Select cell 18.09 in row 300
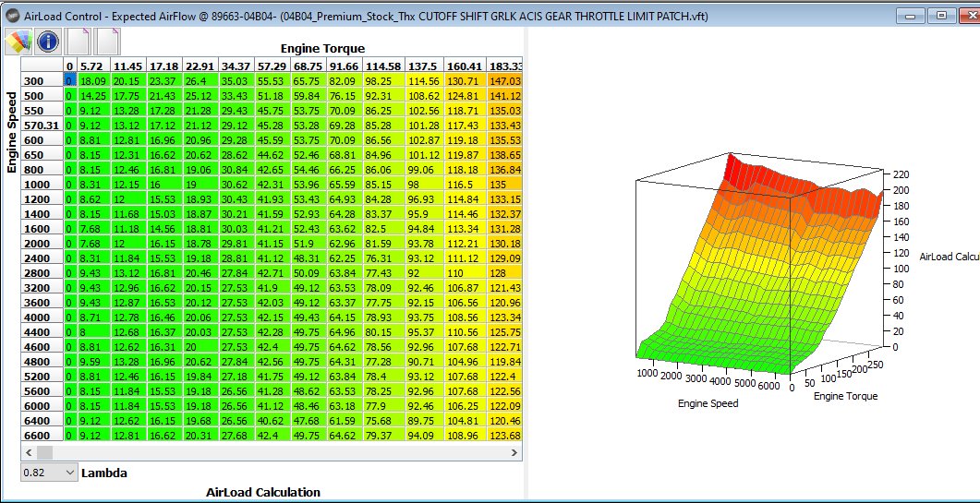Viewport: 980px width, 503px height. (x=93, y=80)
